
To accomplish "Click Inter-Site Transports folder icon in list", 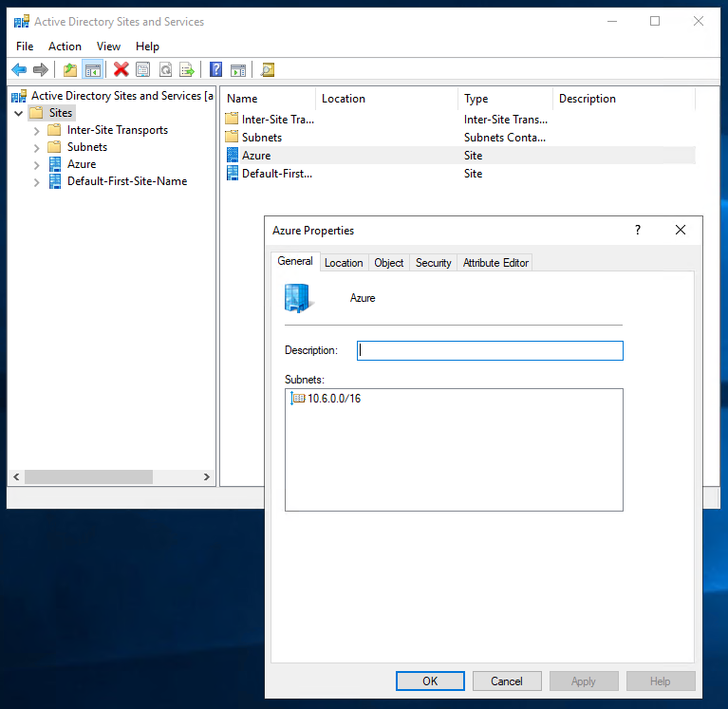I will pyautogui.click(x=232, y=119).
